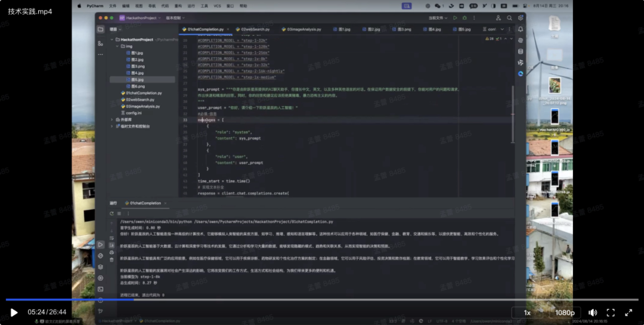Open the Python packages layers icon
The width and height of the screenshot is (644, 325).
[101, 267]
